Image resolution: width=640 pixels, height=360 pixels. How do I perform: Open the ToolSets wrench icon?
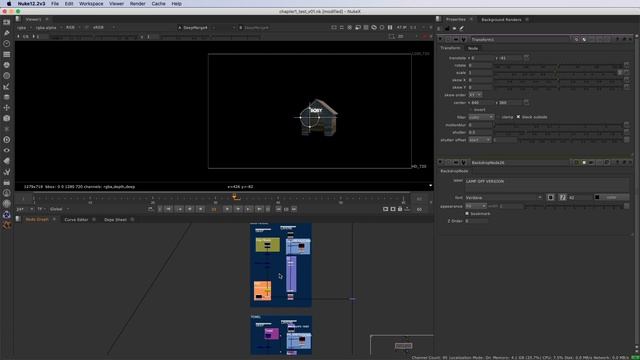point(7,172)
